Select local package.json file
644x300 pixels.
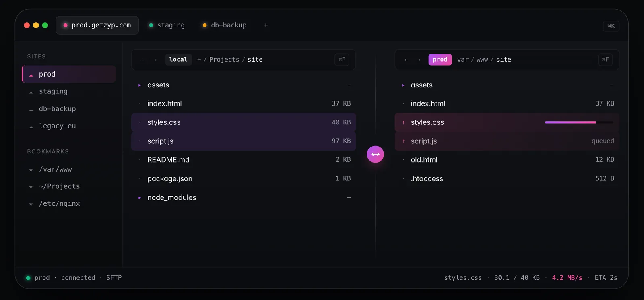point(244,179)
